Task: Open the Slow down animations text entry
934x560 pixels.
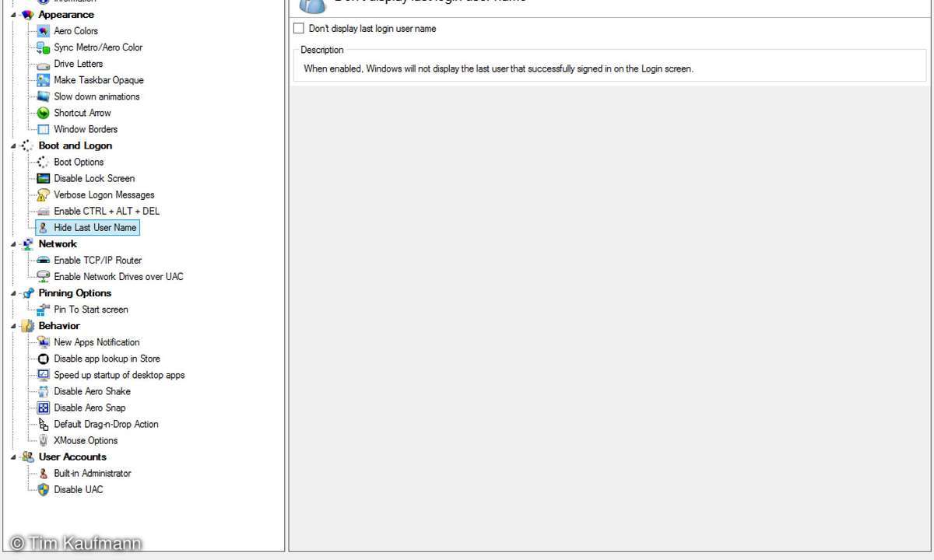Action: 97,96
